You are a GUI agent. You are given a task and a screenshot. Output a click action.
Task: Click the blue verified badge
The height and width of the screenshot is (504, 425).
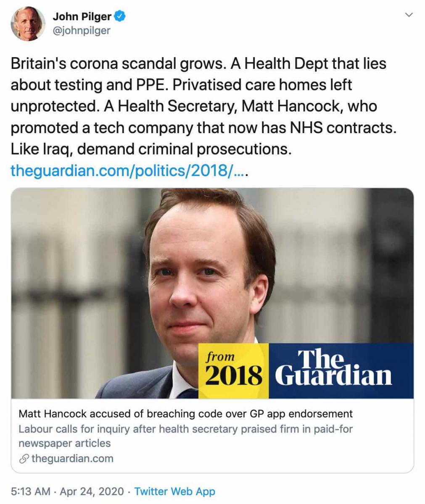coord(121,17)
